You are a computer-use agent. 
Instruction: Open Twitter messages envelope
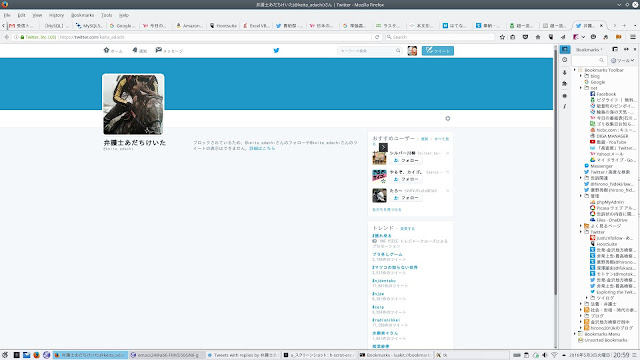click(158, 50)
